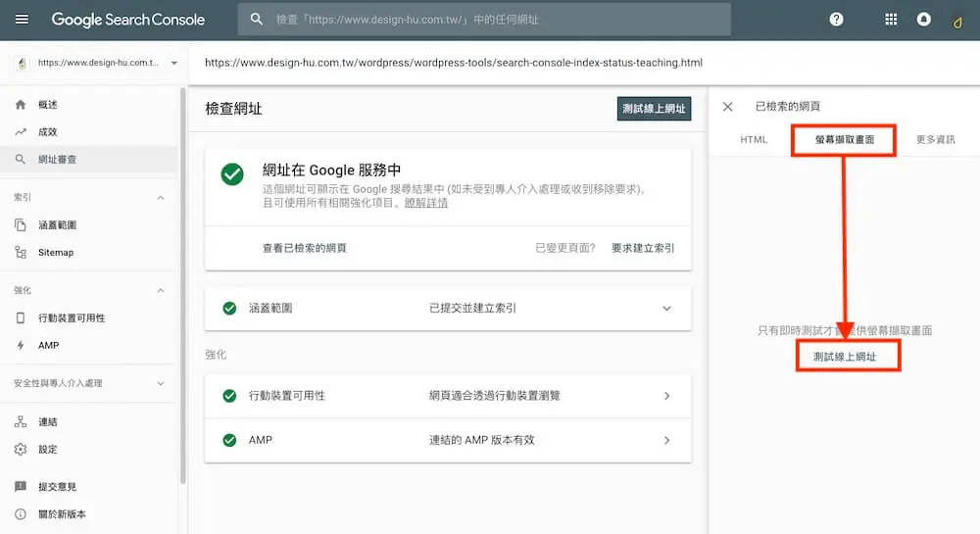Click the lightning bolt AMP icon in the sidebar

click(x=21, y=345)
